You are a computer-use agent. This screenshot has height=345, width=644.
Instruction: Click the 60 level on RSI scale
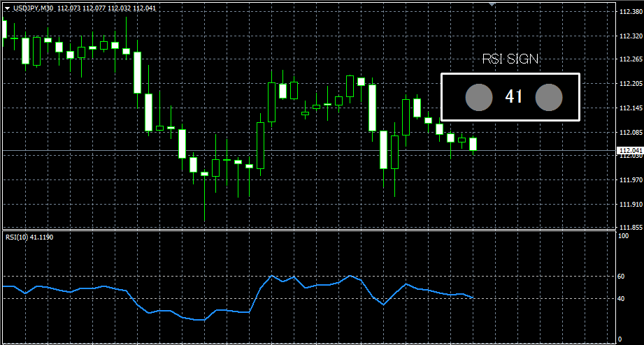(622, 277)
